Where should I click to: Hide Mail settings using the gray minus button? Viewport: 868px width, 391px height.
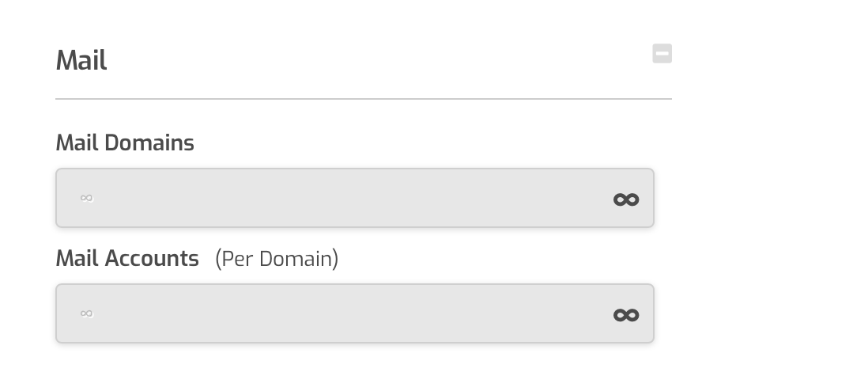(662, 53)
